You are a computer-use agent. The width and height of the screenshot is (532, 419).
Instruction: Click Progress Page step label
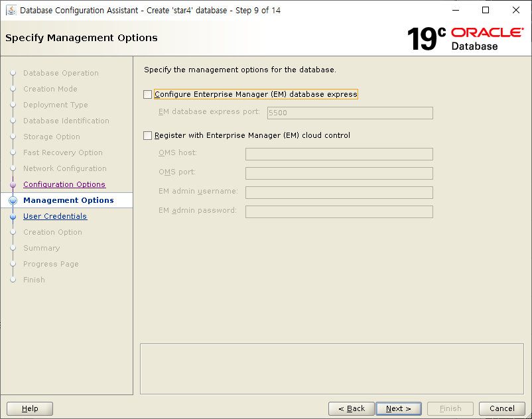[51, 264]
